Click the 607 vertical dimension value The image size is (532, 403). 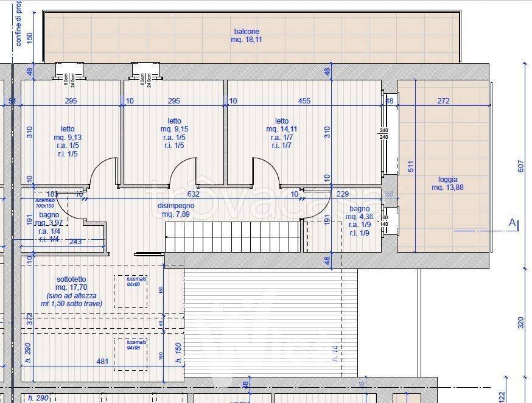coord(520,166)
